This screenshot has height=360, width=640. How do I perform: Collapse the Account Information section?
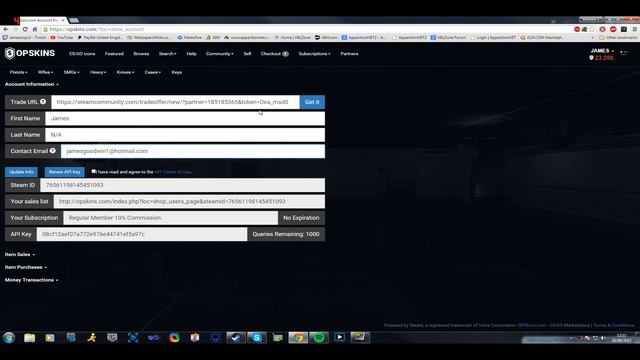(x=31, y=84)
